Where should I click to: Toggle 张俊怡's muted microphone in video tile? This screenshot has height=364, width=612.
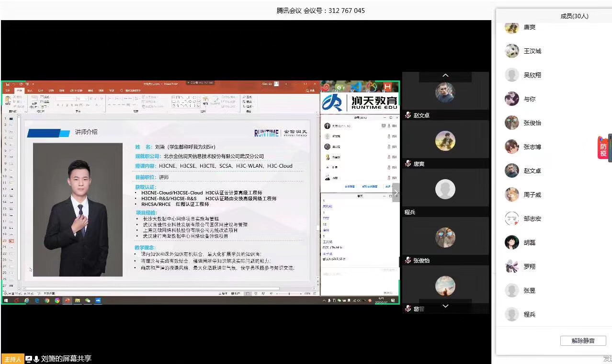coord(408,261)
